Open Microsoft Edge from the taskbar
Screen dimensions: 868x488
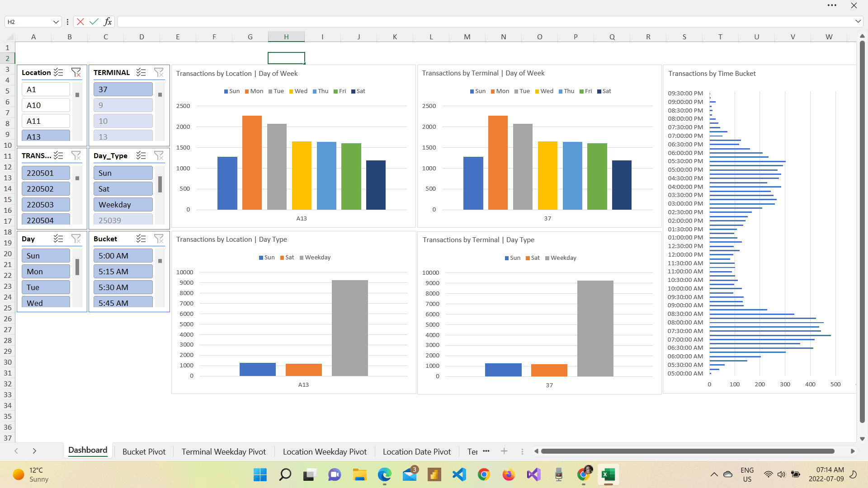384,474
